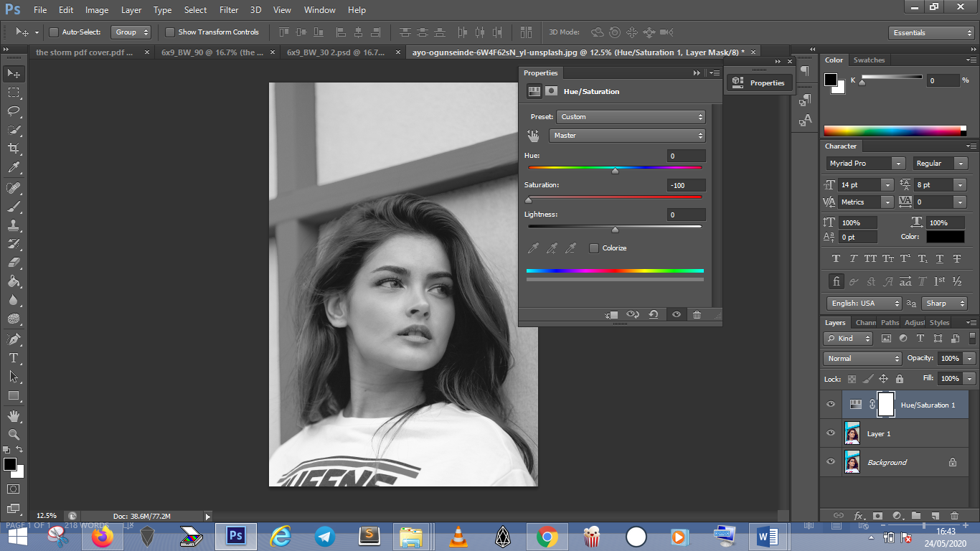Toggle adjustment visibility eye in Properties
Viewport: 980px width, 551px height.
(676, 314)
